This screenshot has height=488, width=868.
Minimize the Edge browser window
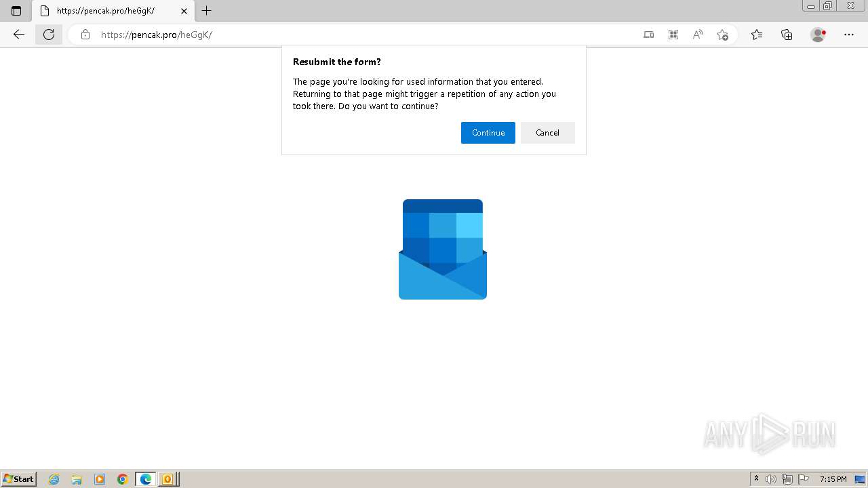pyautogui.click(x=811, y=6)
